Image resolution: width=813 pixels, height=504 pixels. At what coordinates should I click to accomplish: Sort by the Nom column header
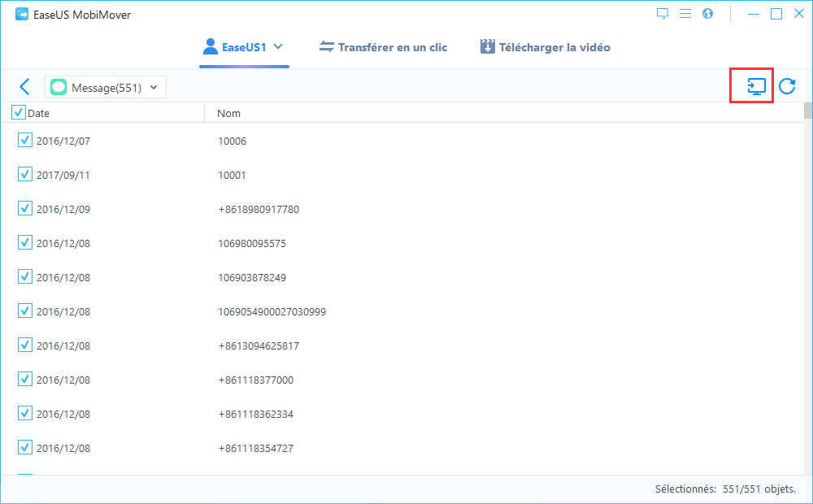229,114
